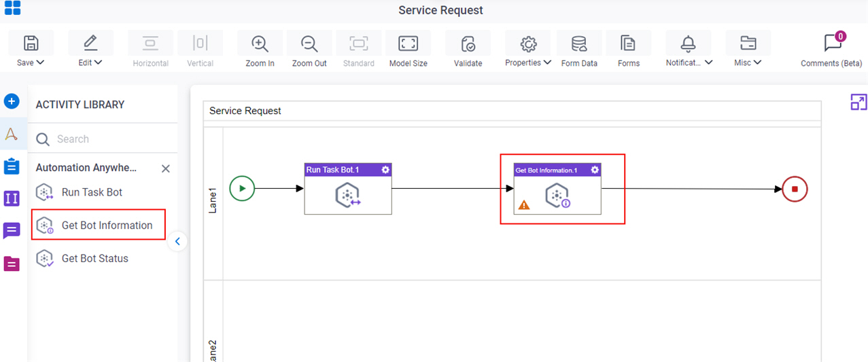Viewport: 868px width, 362px height.
Task: Click the Edit pencil icon
Action: 90,43
